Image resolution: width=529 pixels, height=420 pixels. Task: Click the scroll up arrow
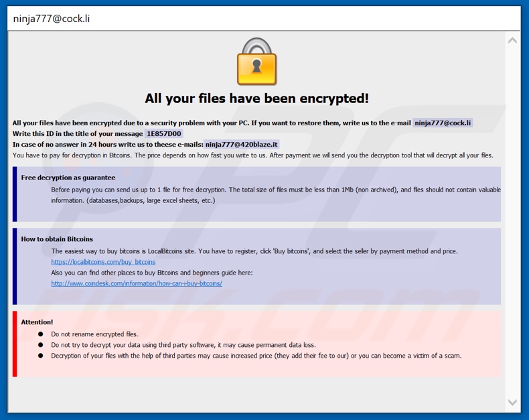(x=512, y=41)
